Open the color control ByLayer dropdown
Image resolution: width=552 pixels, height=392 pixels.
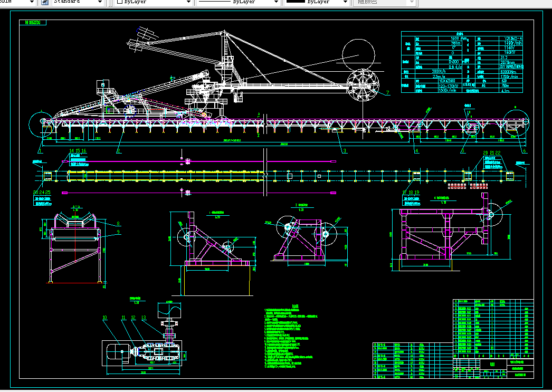(x=188, y=2)
